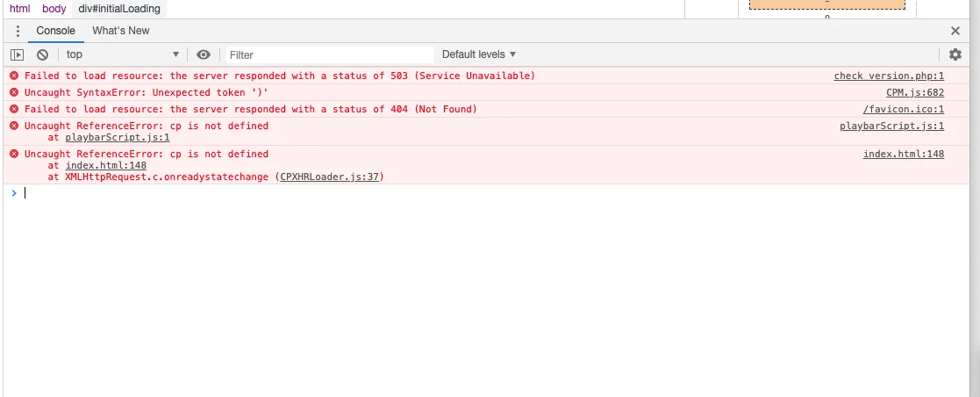Select the 404 Not Found error text
The image size is (980, 397).
click(x=251, y=109)
